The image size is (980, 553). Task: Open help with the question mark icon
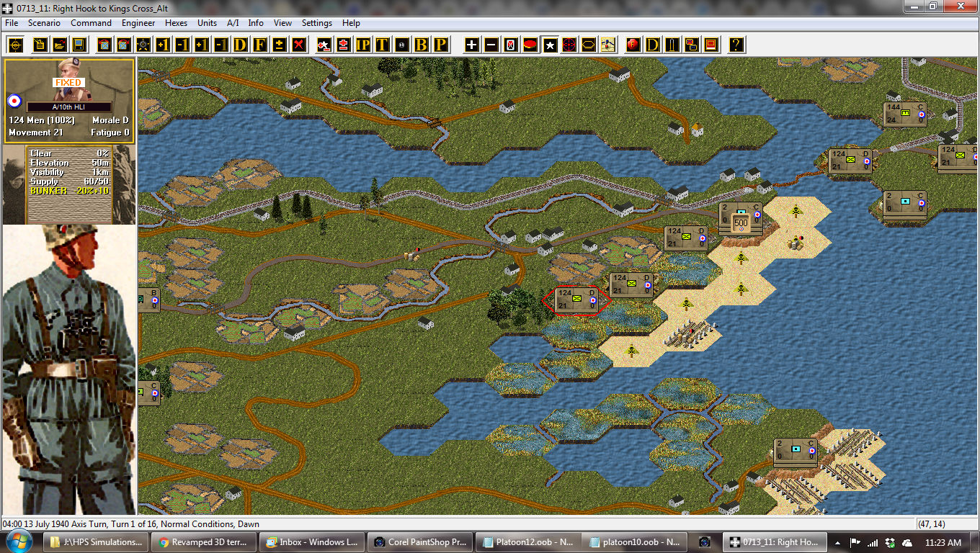tap(736, 45)
